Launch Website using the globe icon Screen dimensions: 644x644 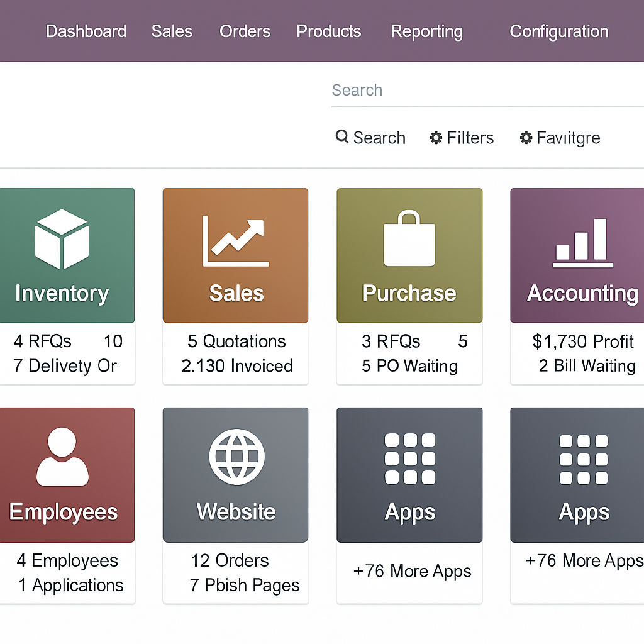236,457
